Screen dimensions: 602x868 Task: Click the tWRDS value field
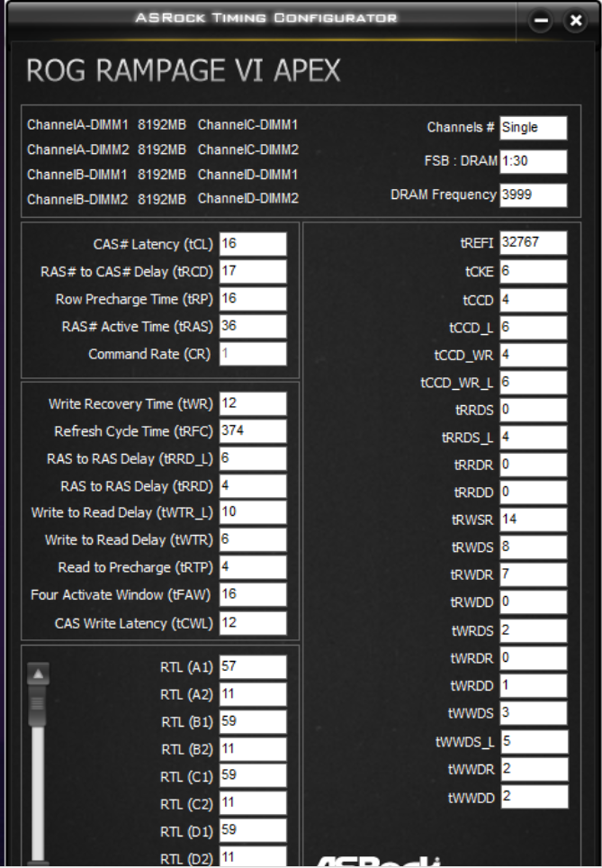534,630
